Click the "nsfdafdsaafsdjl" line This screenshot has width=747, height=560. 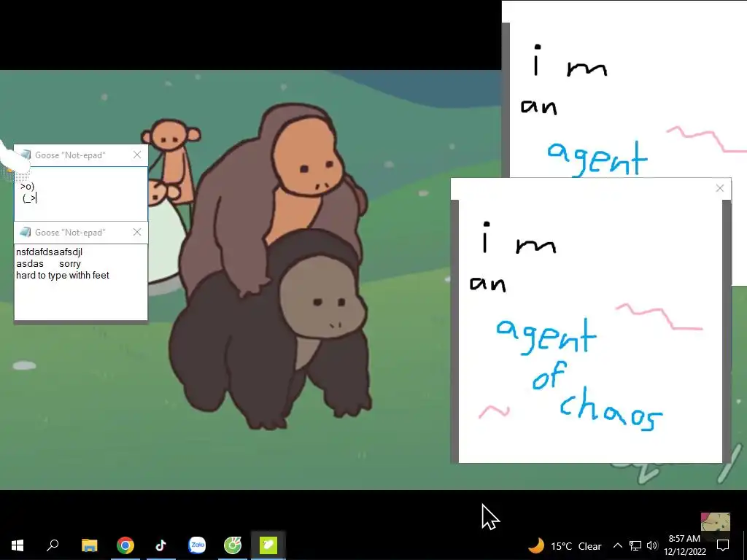[49, 252]
